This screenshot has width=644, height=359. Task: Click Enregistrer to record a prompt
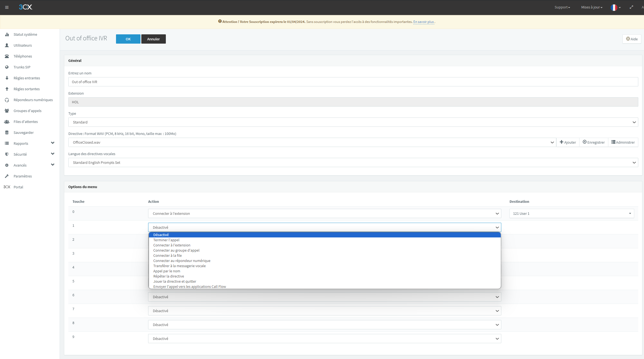coord(594,142)
